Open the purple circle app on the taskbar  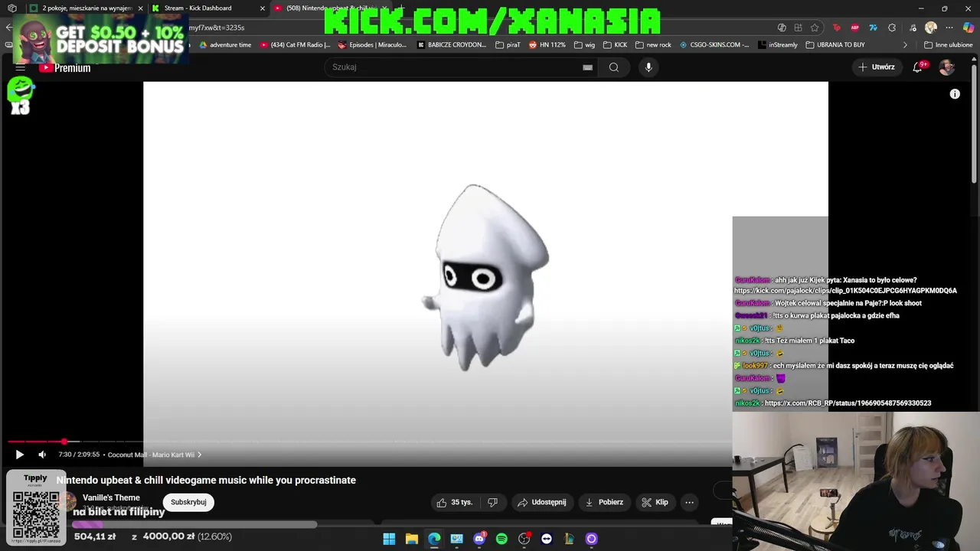click(591, 539)
